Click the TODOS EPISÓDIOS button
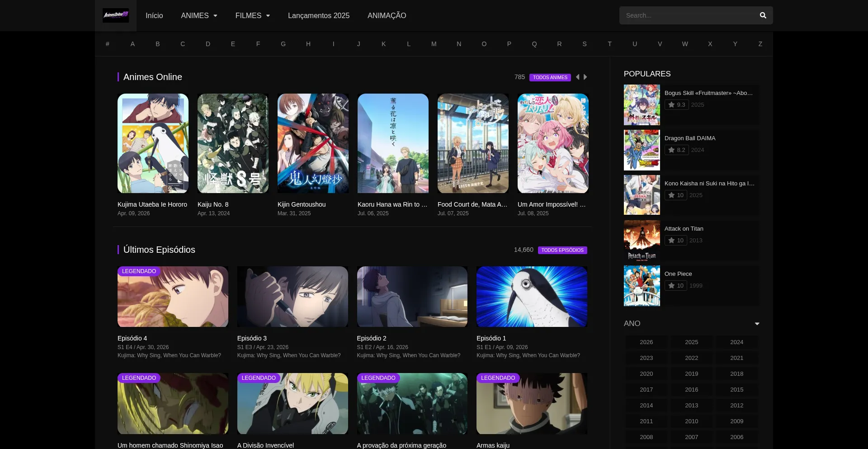 562,250
